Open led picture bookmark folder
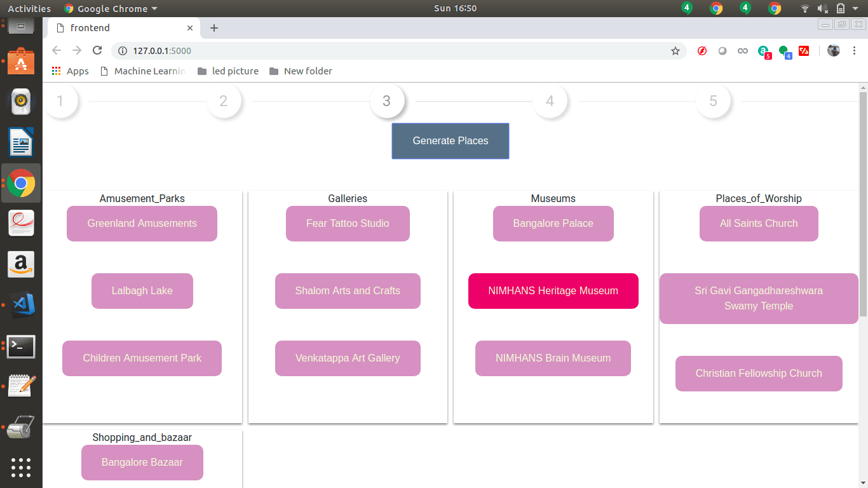 [228, 71]
